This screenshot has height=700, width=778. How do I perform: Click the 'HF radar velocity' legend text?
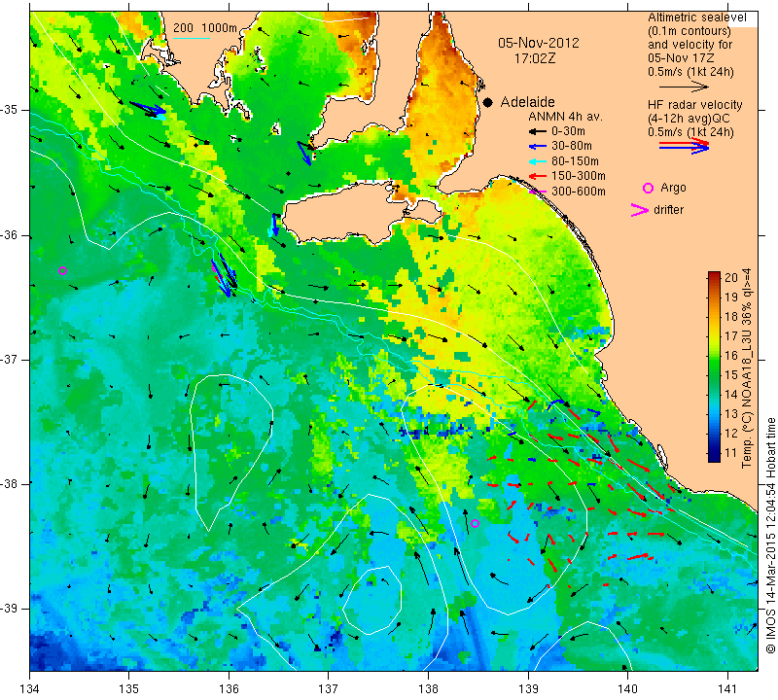(x=694, y=105)
